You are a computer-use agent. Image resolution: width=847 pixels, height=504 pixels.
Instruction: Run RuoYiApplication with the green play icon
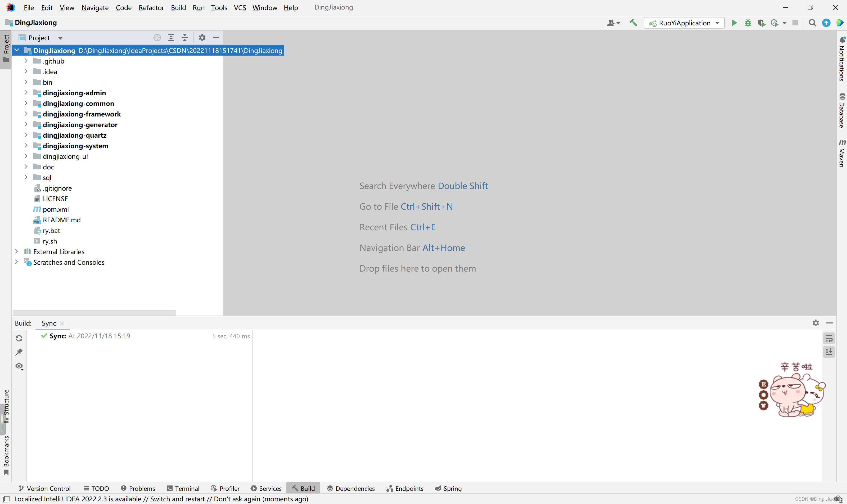(734, 23)
